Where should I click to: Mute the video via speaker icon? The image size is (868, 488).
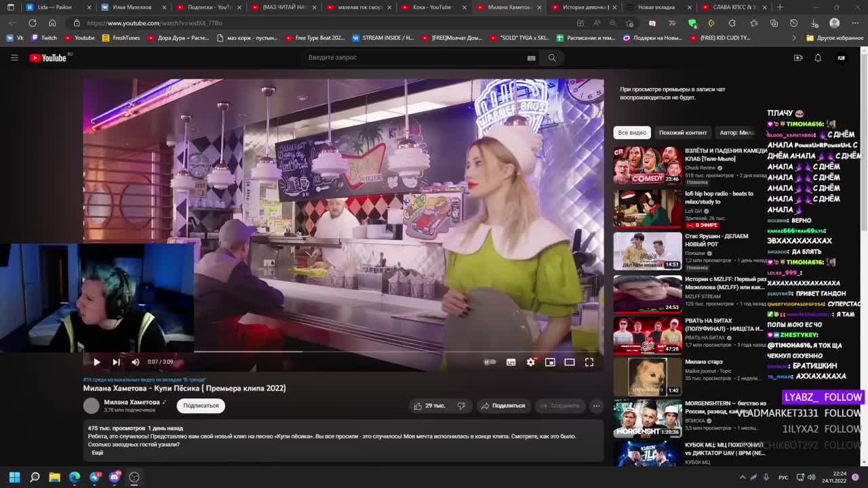(135, 362)
